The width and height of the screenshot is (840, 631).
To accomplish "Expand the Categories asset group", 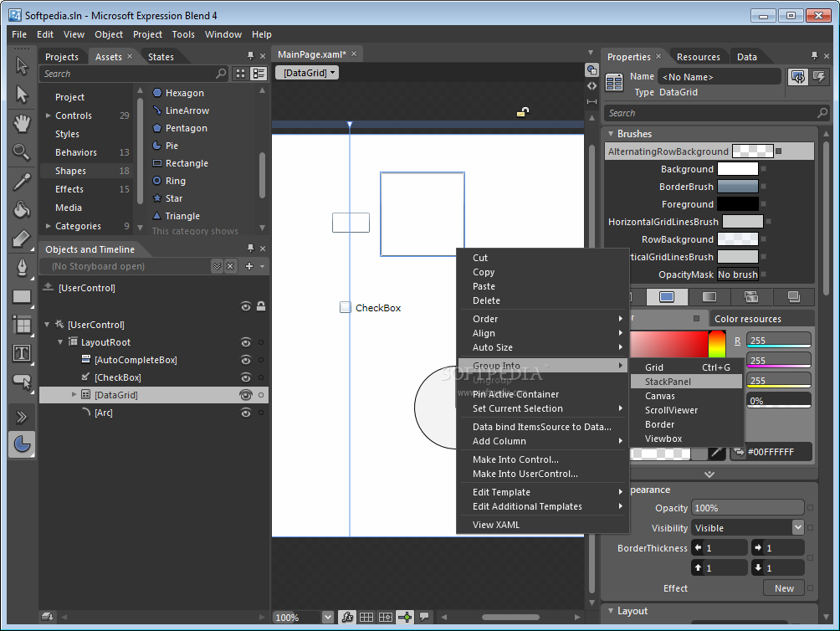I will click(49, 226).
